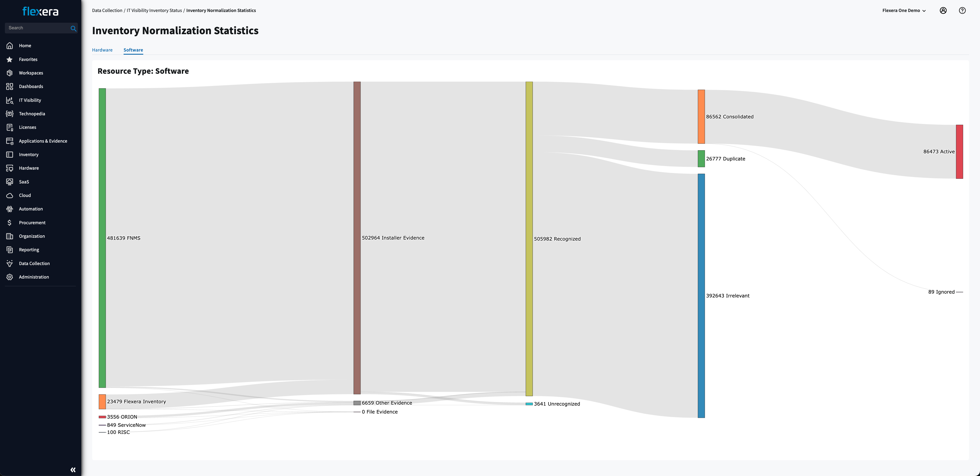The height and width of the screenshot is (476, 980).
Task: Open Data Collection section
Action: (34, 263)
